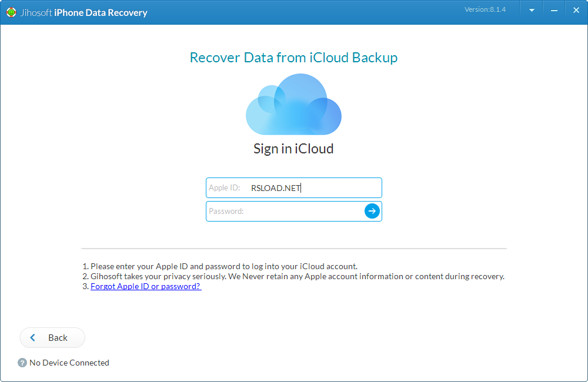Click the iCloud cloud image
The image size is (588, 382).
click(293, 104)
